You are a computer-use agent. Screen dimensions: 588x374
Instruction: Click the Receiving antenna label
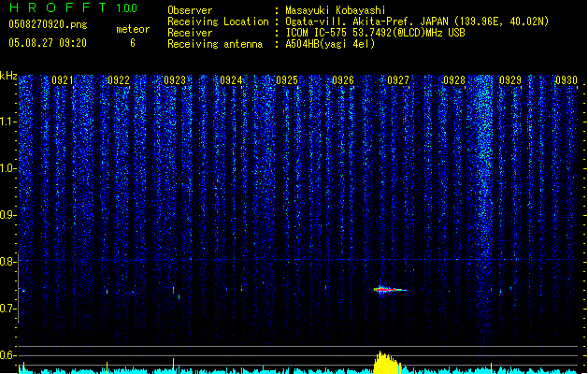[215, 44]
